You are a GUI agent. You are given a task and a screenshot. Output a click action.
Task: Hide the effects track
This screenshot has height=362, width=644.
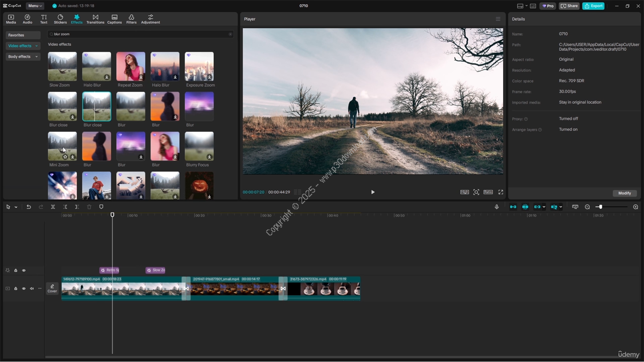pyautogui.click(x=24, y=270)
